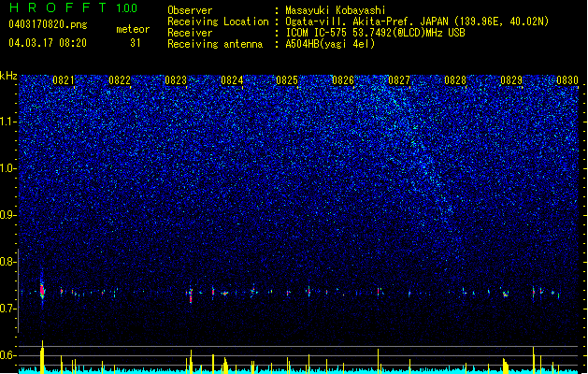Viewport: 588px width, 374px height.
Task: Click the 0828 time marker
Action: 455,80
